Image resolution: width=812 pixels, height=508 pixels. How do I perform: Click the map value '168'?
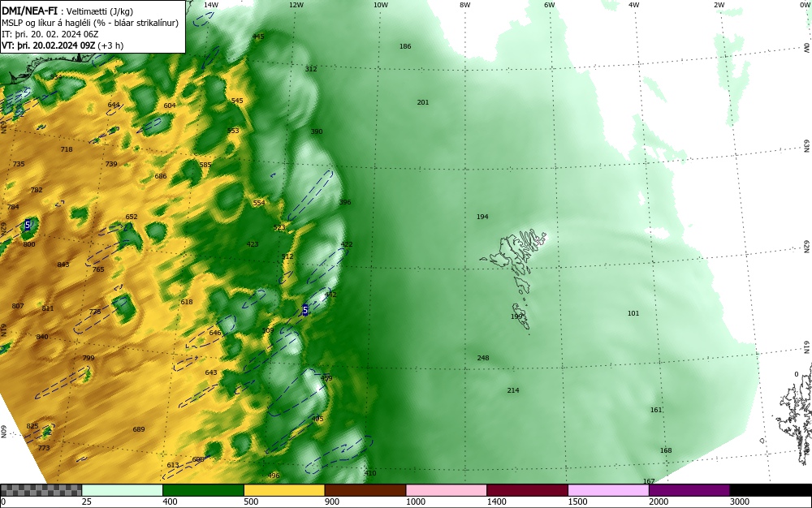point(666,450)
